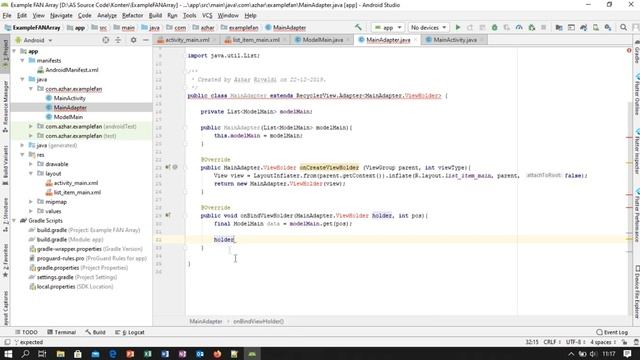Screen dimensions: 640x360
Task: Hide the Project panel with minus icon
Action: [x=146, y=40]
